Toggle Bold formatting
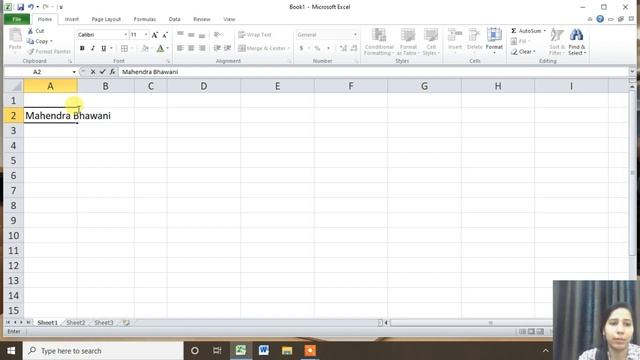The height and width of the screenshot is (360, 640). pos(82,49)
